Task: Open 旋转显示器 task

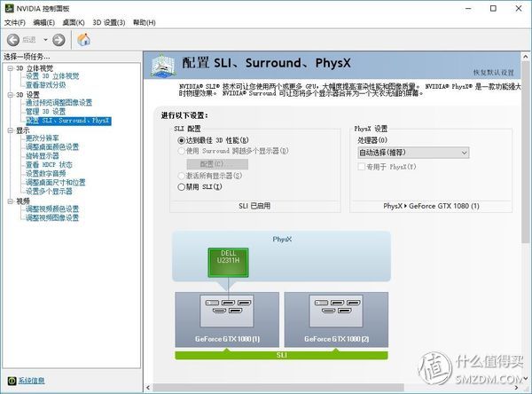Action: pyautogui.click(x=42, y=156)
